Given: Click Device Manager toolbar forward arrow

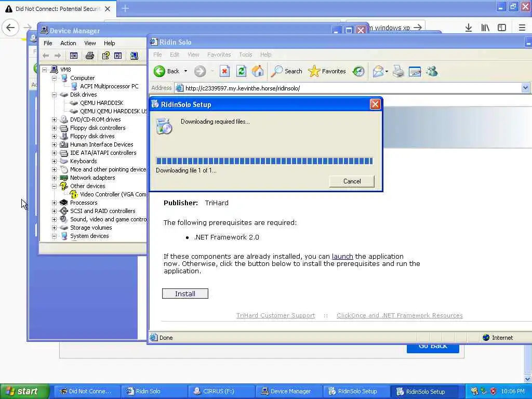Looking at the screenshot, I should 58,56.
